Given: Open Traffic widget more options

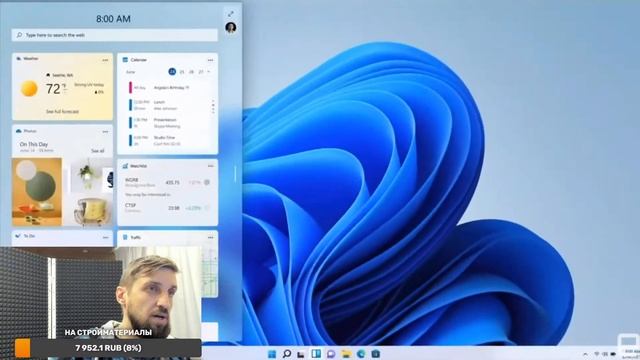Looking at the screenshot, I should coord(210,238).
